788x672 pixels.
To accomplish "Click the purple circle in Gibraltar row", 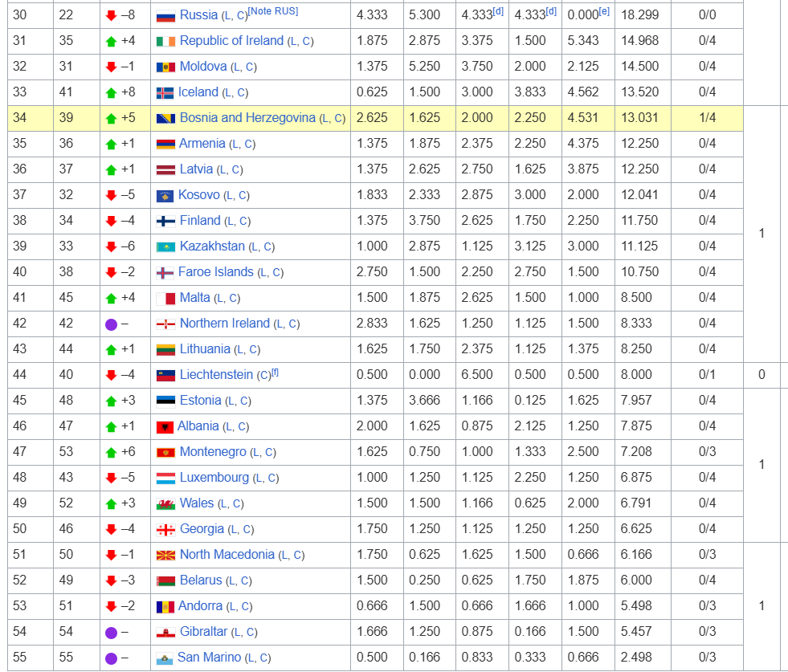I will pyautogui.click(x=111, y=633).
